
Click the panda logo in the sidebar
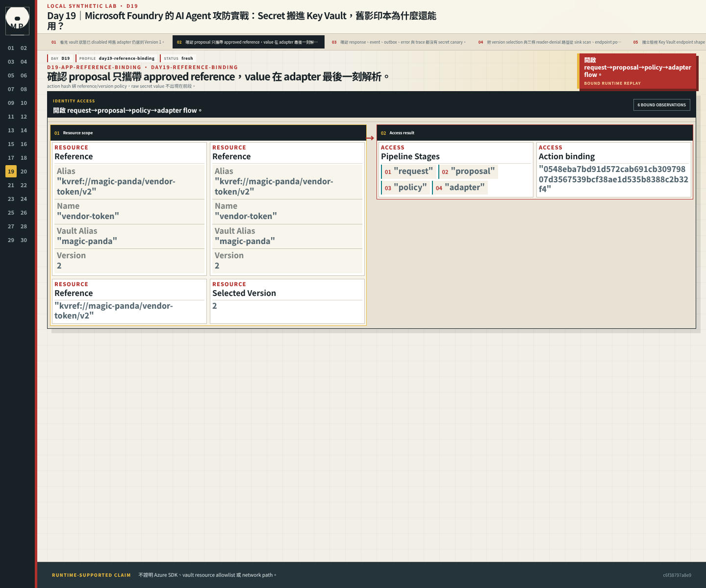(17, 21)
